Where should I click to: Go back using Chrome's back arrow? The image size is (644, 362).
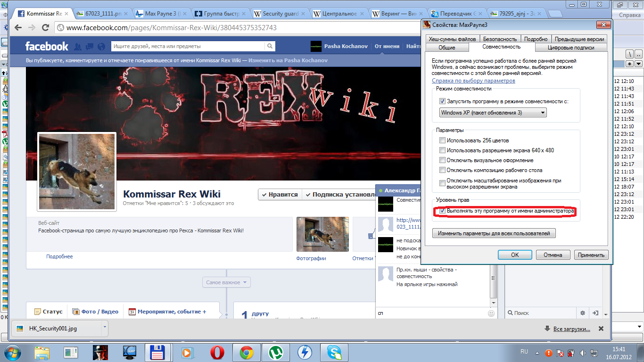point(18,28)
